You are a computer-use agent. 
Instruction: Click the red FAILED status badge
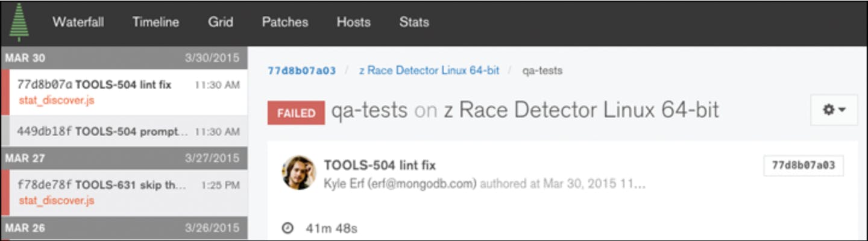[296, 113]
